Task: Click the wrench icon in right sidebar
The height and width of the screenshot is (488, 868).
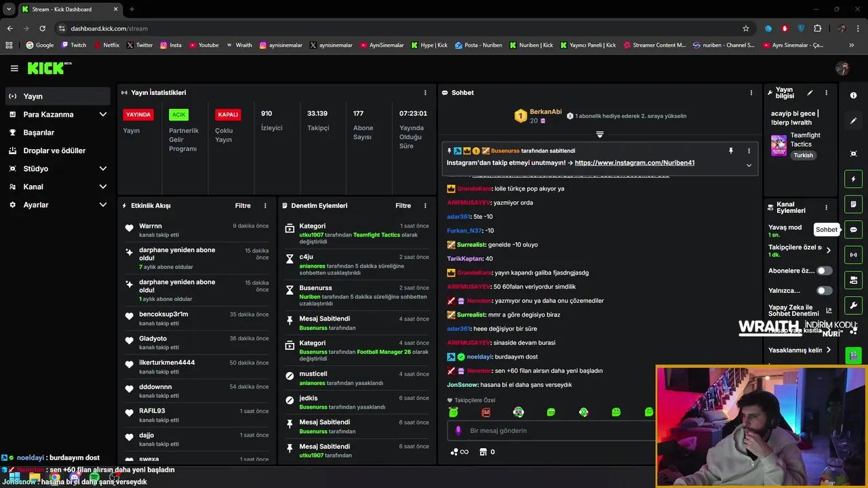Action: click(853, 305)
